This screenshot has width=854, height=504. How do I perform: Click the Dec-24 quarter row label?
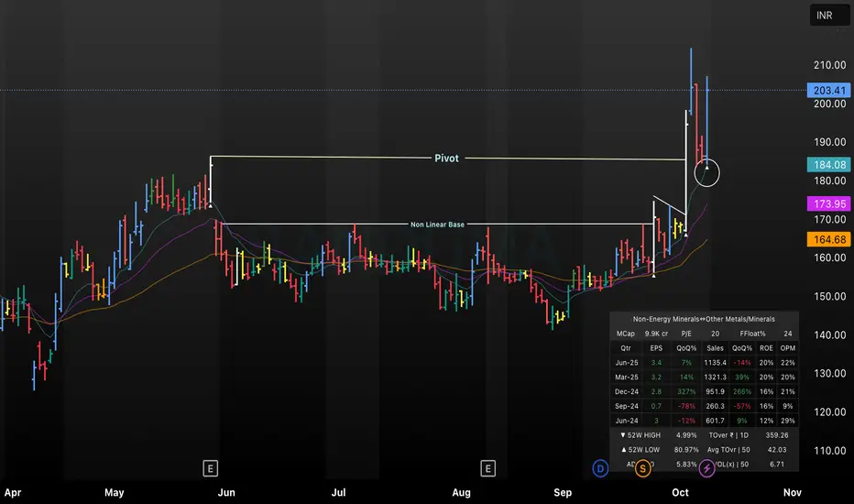pyautogui.click(x=627, y=392)
